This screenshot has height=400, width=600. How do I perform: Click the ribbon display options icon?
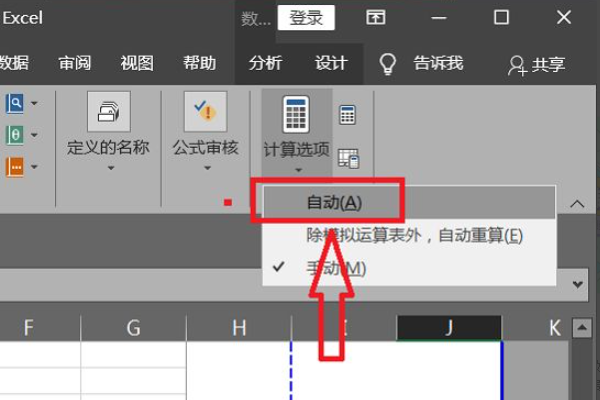(375, 17)
